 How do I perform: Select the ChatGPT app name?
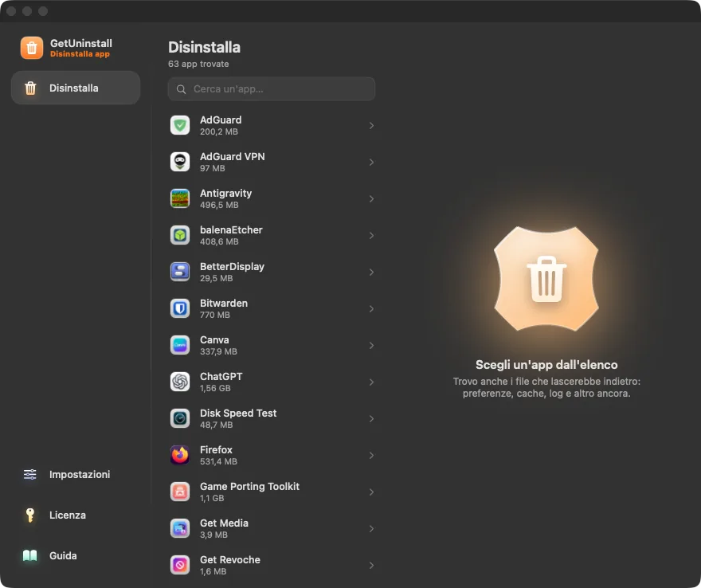(x=221, y=377)
